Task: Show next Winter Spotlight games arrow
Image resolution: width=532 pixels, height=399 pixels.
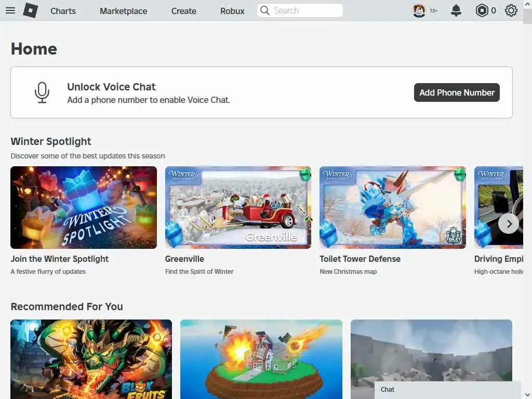Action: pyautogui.click(x=509, y=223)
